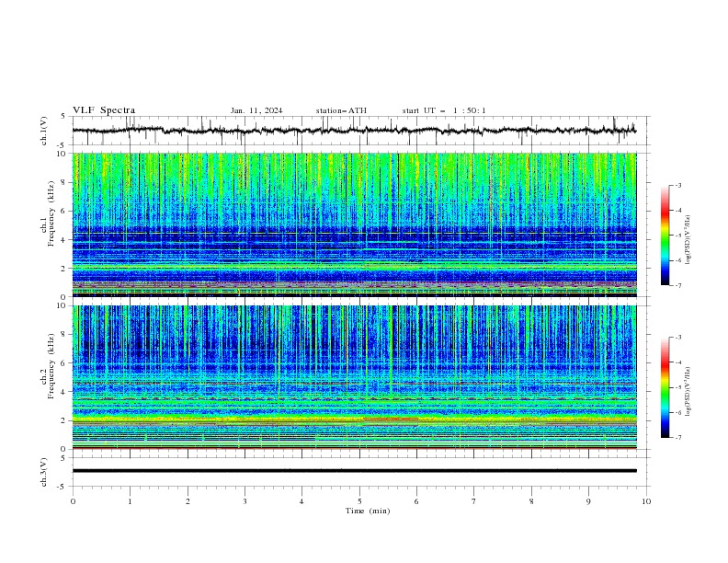This screenshot has height=563, width=728.
Task: Click the ch.1 voltage waveform trace
Action: click(354, 131)
